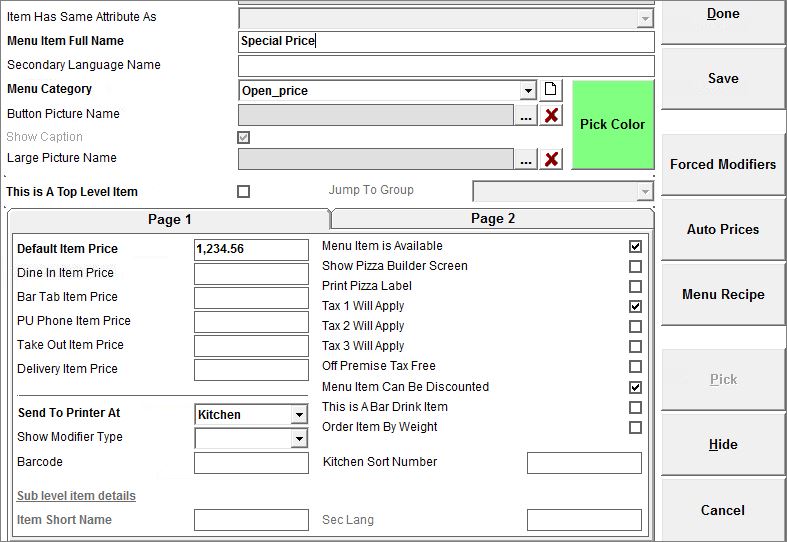Open the Jump To Group dropdown
Viewport: 787px width, 542px height.
[x=644, y=191]
